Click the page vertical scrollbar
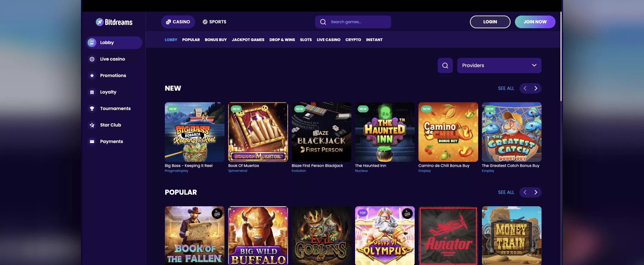 [x=561, y=57]
